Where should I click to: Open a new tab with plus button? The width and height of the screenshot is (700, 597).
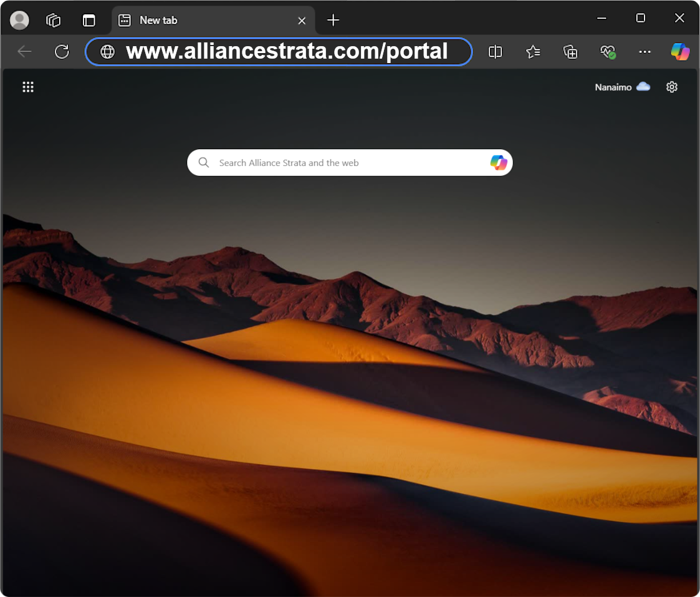(x=333, y=20)
